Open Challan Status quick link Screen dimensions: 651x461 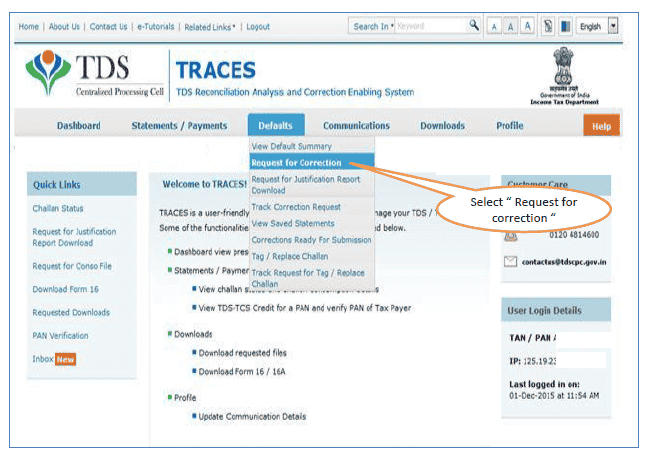[58, 208]
